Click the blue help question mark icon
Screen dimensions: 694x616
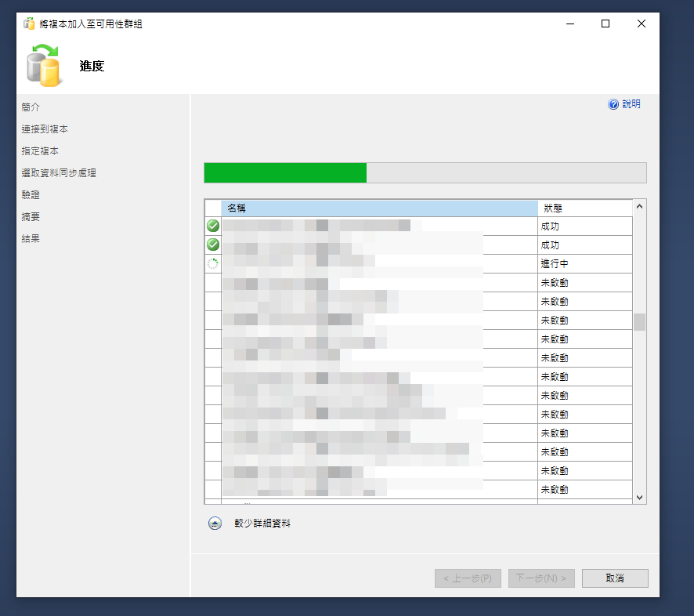(x=613, y=104)
